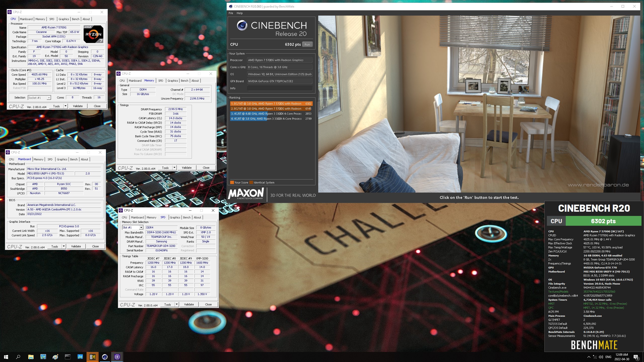
Task: Open the Paint palette taskbar icon
Action: pyautogui.click(x=55, y=357)
